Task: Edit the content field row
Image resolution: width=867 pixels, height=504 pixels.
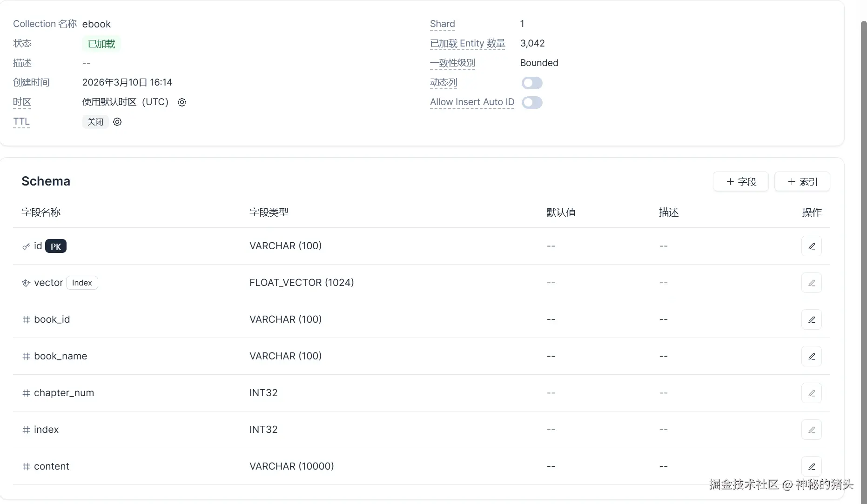Action: click(x=811, y=467)
